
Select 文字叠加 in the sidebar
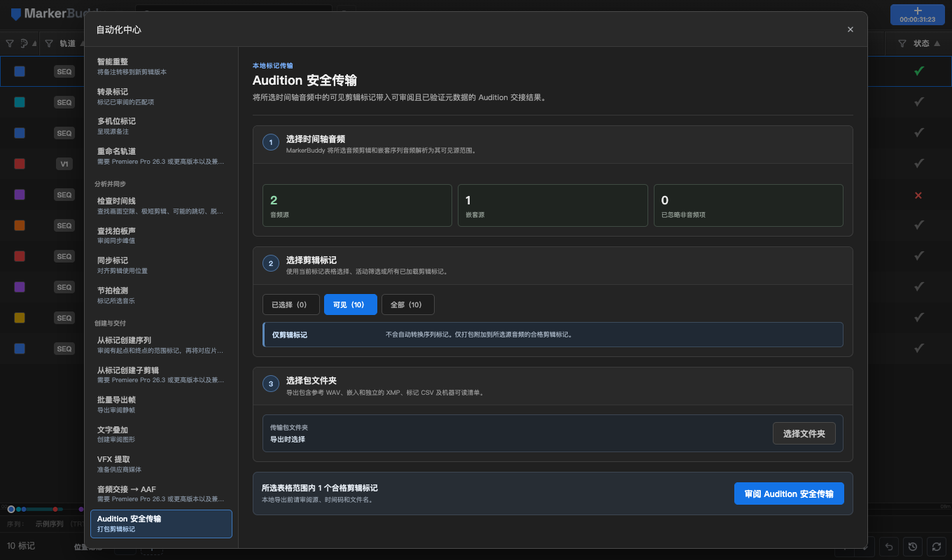pos(161,435)
